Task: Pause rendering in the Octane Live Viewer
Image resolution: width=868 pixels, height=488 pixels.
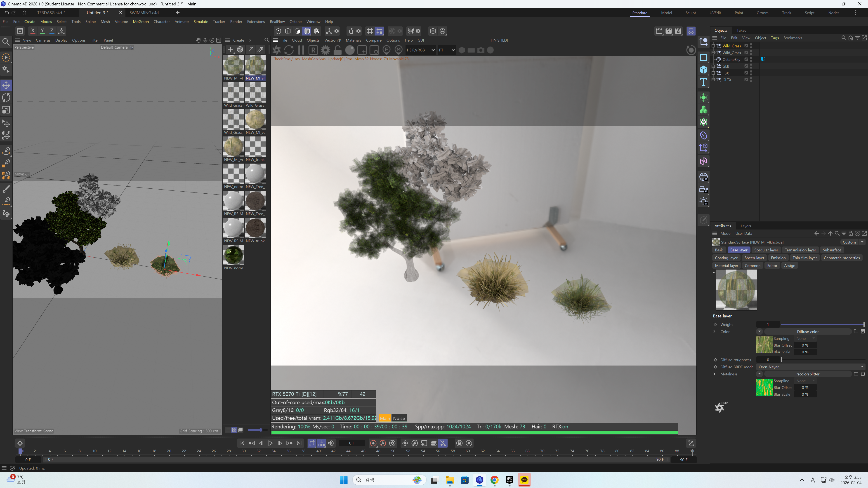Action: 301,50
